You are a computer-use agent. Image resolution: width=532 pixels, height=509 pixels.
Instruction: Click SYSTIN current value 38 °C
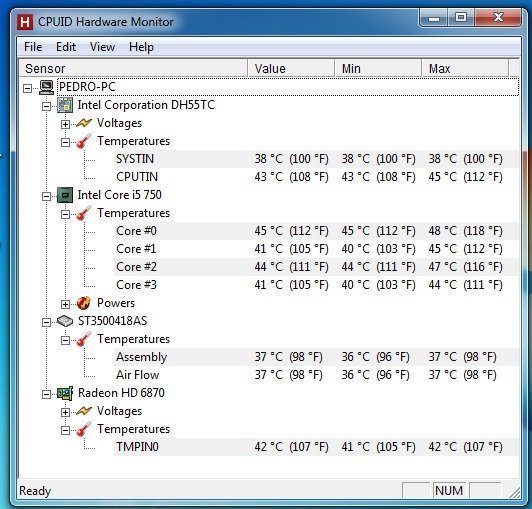pyautogui.click(x=292, y=159)
